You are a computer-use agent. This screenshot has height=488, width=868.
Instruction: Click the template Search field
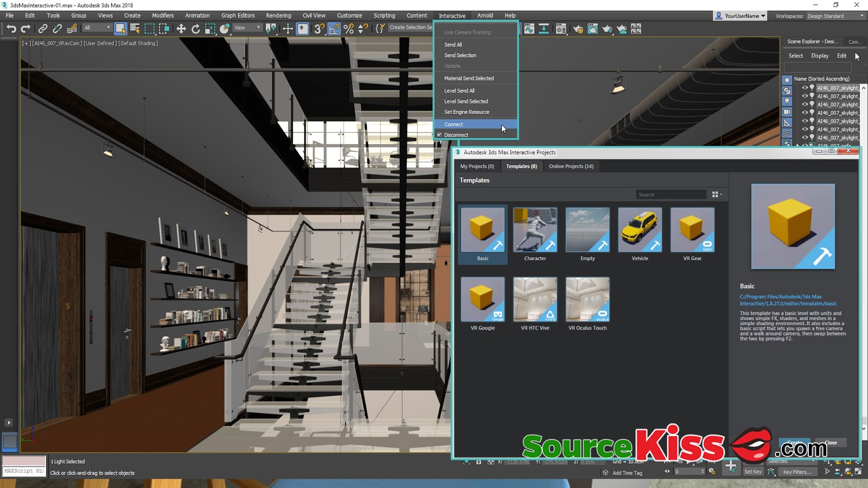click(671, 195)
